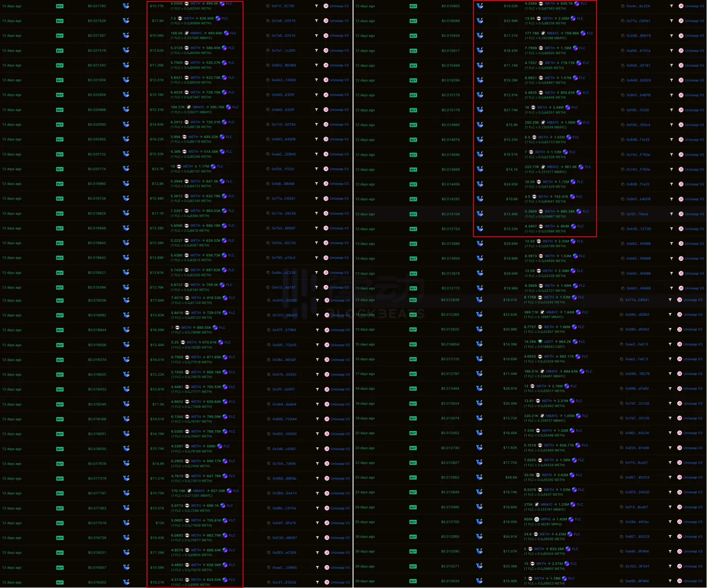Click the BUY badge on the $0.015905 row

tap(413, 6)
